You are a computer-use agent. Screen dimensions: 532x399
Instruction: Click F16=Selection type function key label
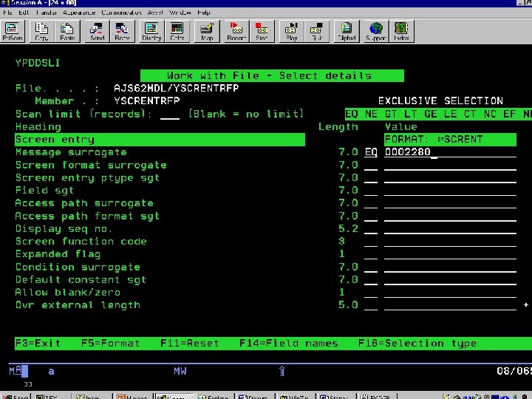click(417, 343)
